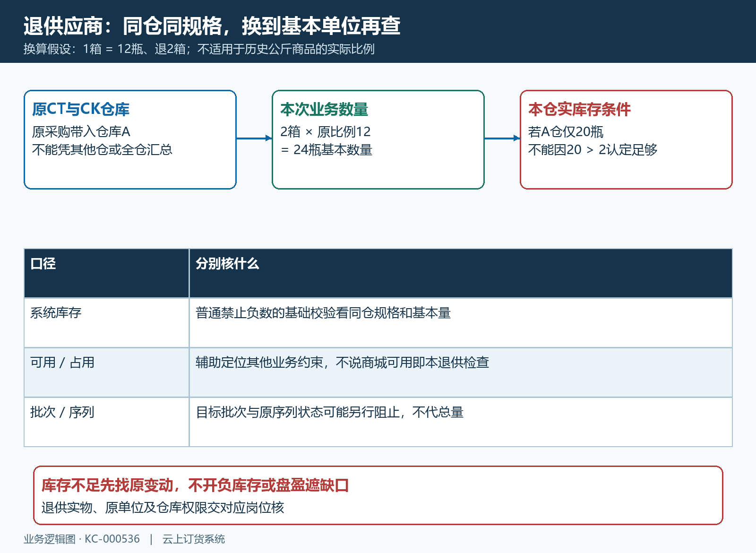Image resolution: width=756 pixels, height=553 pixels.
Task: Click the result "= 24瓶基本数量"
Action: 326,150
